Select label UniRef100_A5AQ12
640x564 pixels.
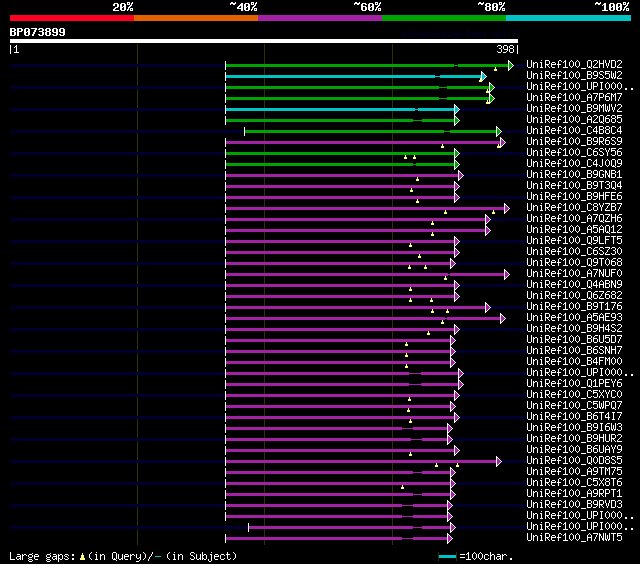click(x=574, y=229)
